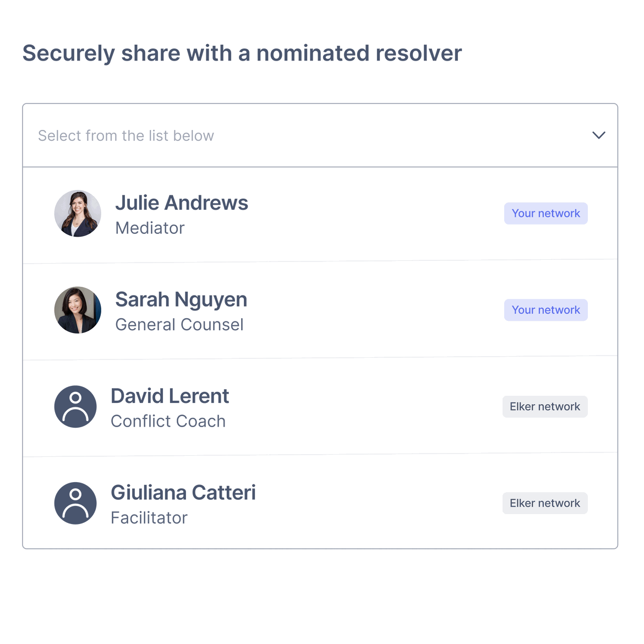Image resolution: width=644 pixels, height=644 pixels.
Task: Click the name text 'Julie Andrews'
Action: [x=182, y=203]
